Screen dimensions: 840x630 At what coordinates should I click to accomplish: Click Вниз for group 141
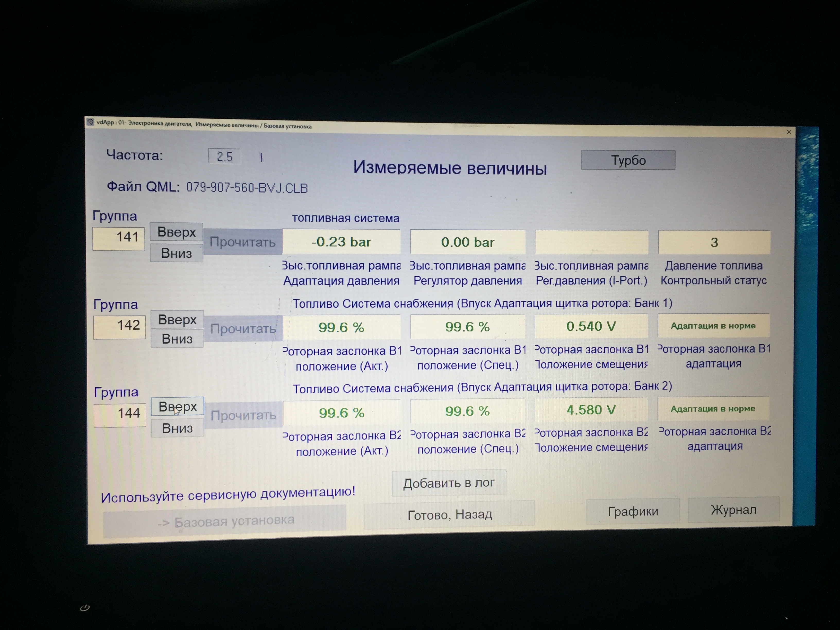click(x=176, y=253)
